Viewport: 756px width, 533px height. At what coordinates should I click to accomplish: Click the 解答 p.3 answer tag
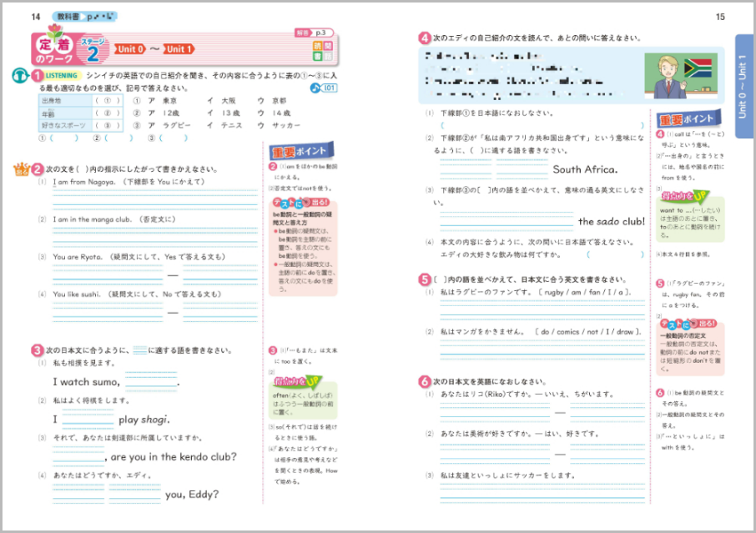[x=314, y=33]
